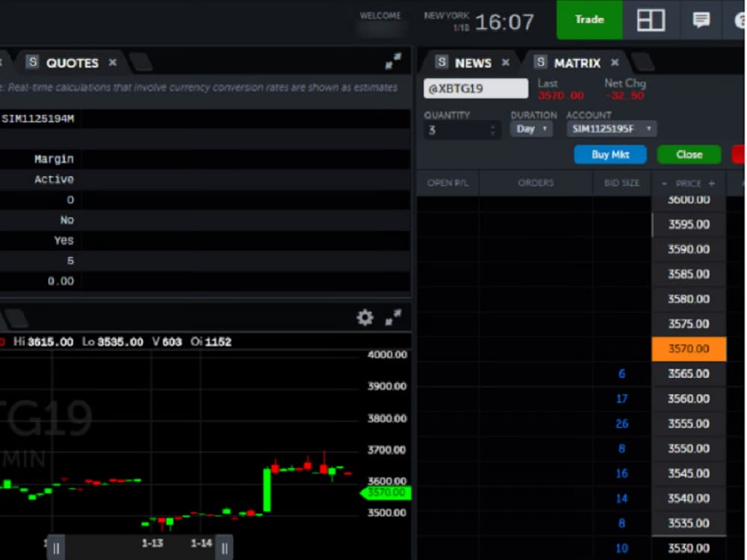
Task: Click the 3580.00 price row
Action: [689, 299]
